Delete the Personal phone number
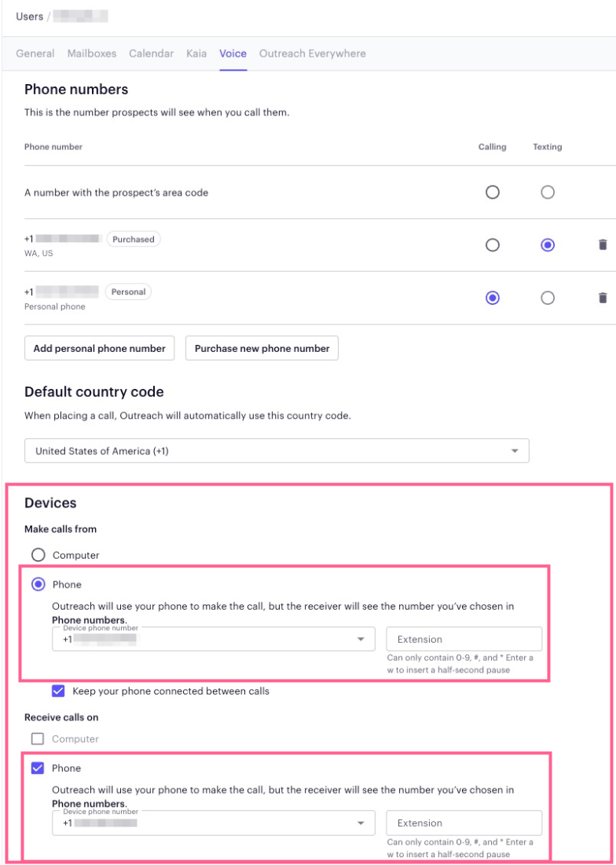616x865 pixels. (603, 298)
